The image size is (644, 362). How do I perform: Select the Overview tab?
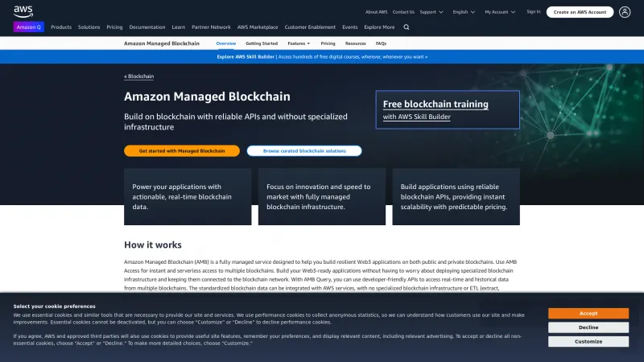pyautogui.click(x=226, y=43)
